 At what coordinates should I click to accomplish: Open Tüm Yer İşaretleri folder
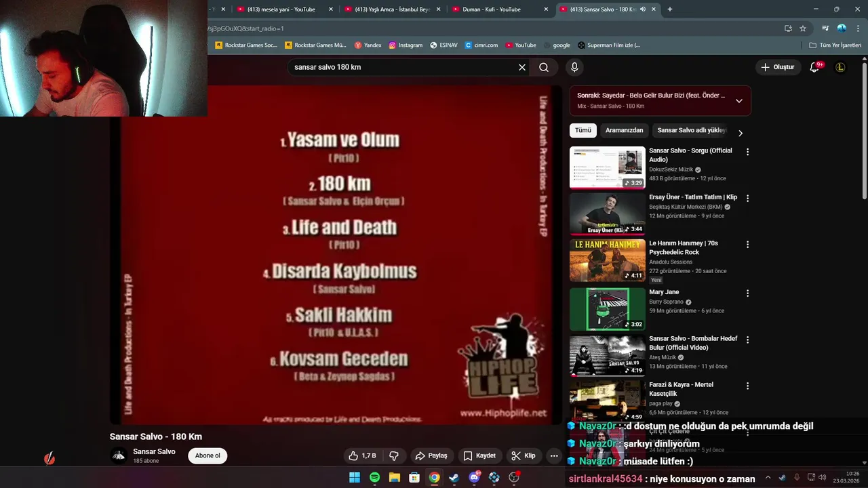(835, 45)
